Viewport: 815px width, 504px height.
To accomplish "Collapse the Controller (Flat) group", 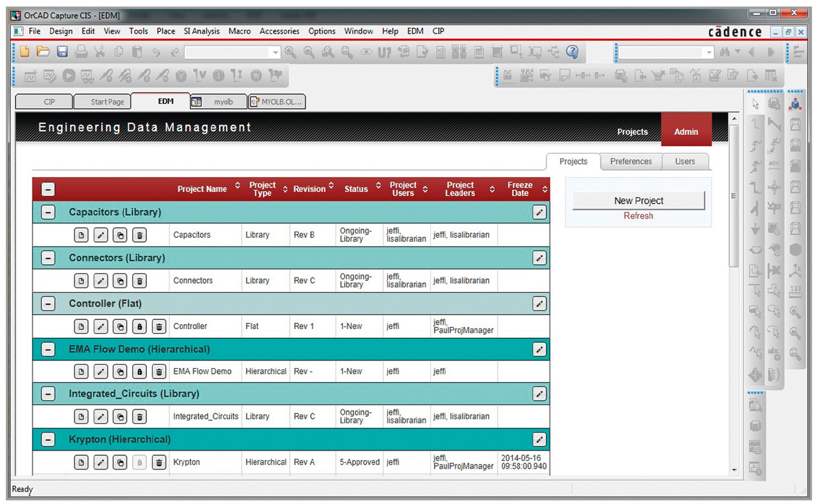I will 48,303.
